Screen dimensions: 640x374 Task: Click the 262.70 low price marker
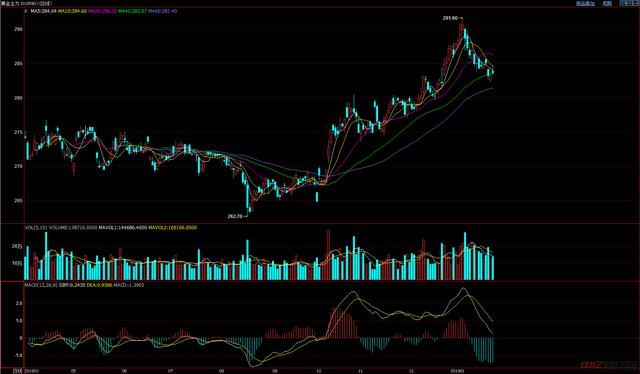pyautogui.click(x=235, y=216)
